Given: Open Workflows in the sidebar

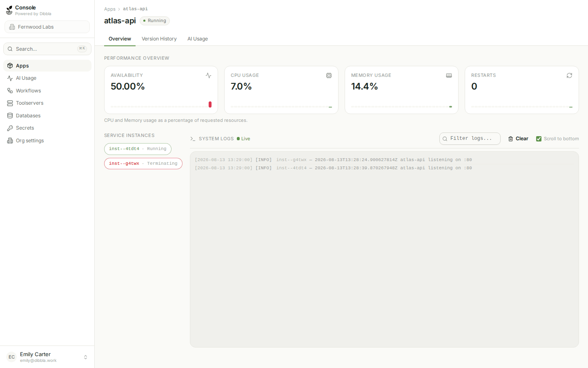Looking at the screenshot, I should click(x=47, y=91).
